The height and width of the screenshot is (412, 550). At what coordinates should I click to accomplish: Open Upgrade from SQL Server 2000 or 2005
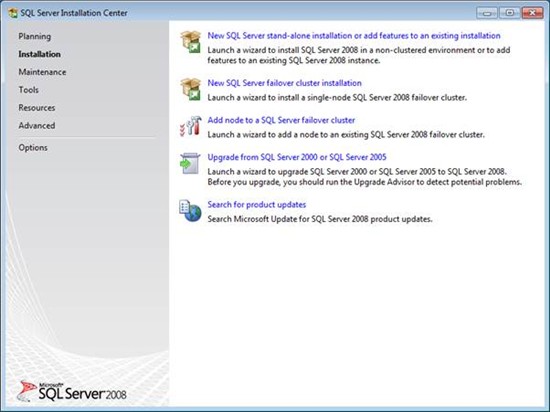[x=297, y=157]
